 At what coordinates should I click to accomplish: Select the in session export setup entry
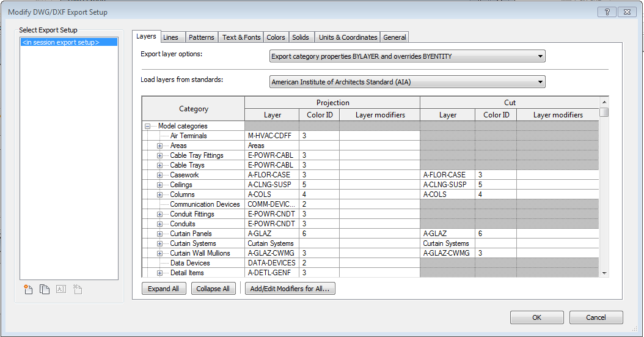[69, 42]
